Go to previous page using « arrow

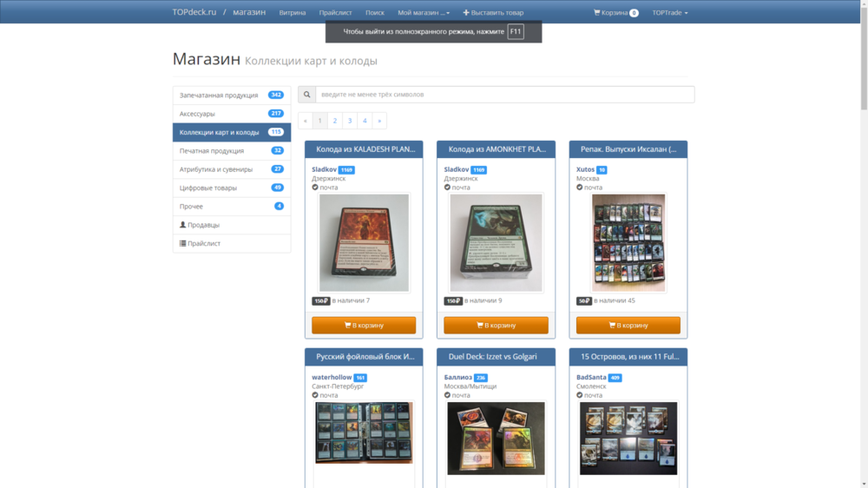point(305,121)
